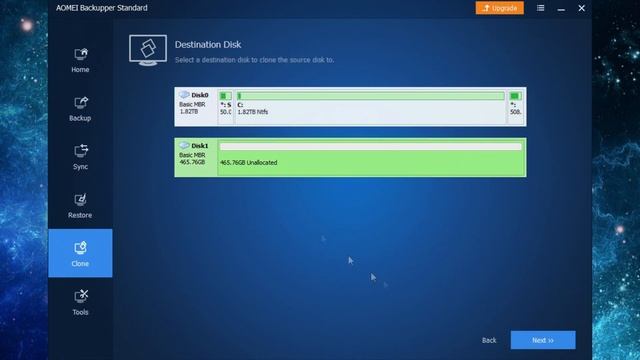
Task: Go Back to previous step
Action: [x=489, y=340]
